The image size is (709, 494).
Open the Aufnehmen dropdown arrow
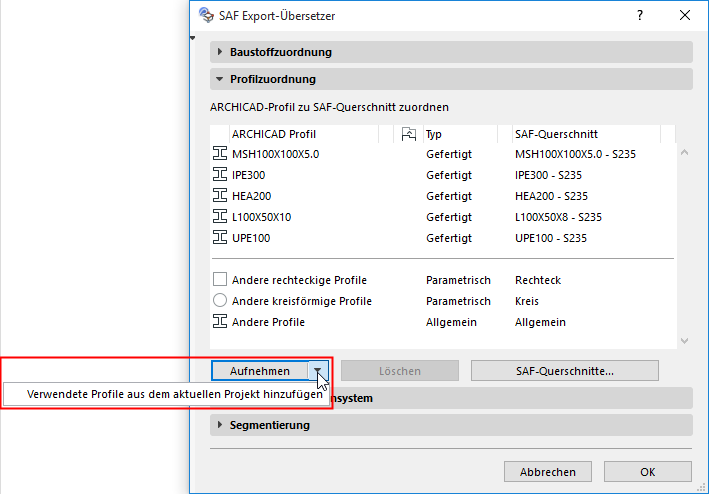pyautogui.click(x=318, y=371)
